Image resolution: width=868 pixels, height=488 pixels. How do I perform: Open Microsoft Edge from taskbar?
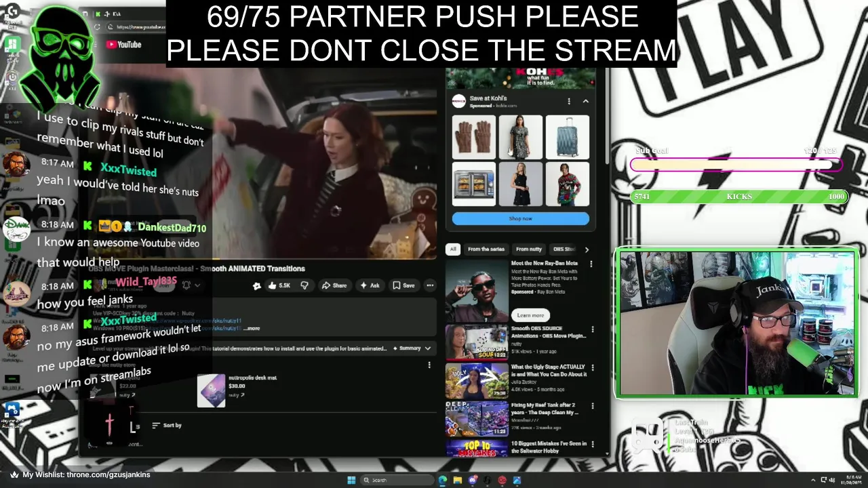click(443, 480)
